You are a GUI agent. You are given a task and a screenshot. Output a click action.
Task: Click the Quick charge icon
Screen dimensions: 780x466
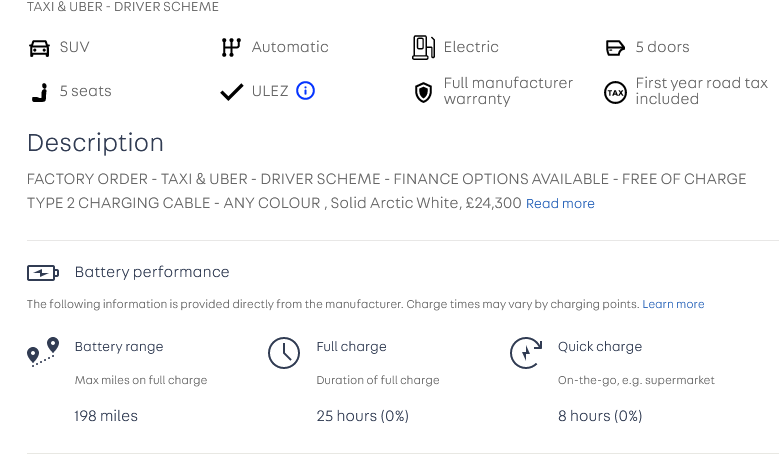[x=526, y=353]
